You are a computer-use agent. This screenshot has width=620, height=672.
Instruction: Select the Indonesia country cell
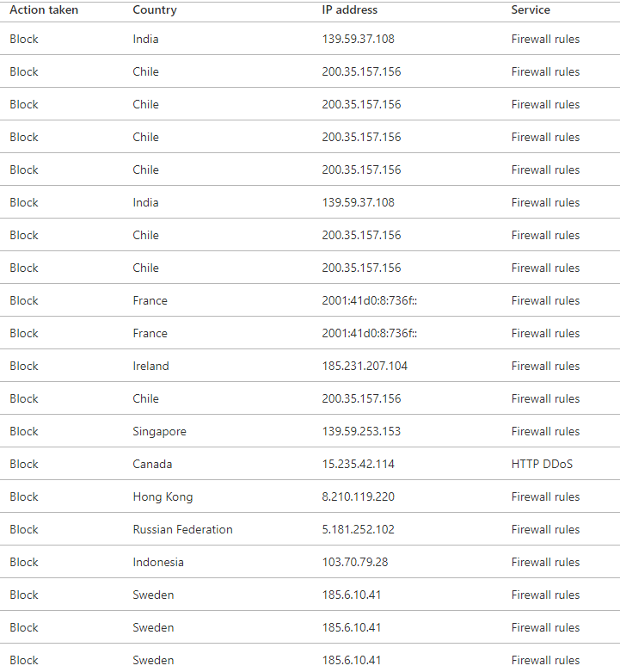coord(158,562)
